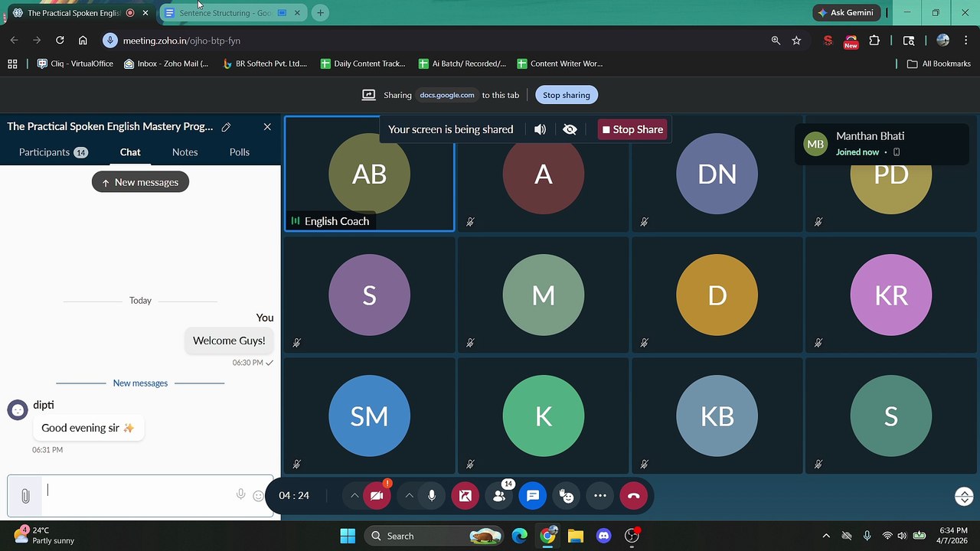Click browser back arrow
Image resolution: width=980 pixels, height=551 pixels.
pos(14,41)
